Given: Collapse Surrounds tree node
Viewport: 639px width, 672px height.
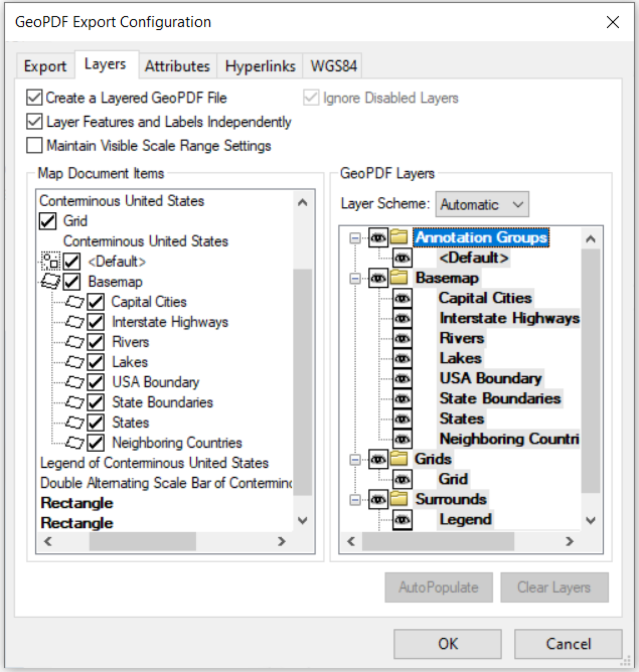Looking at the screenshot, I should [x=355, y=499].
